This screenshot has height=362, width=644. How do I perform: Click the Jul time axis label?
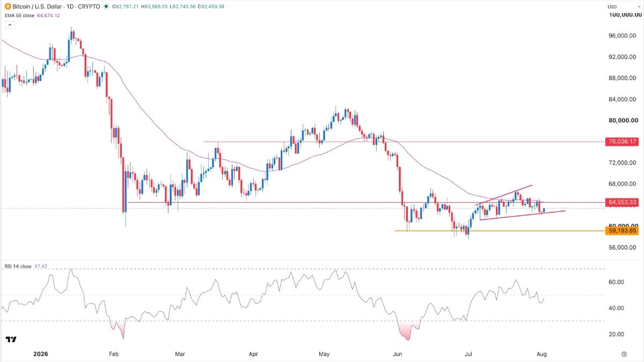467,354
